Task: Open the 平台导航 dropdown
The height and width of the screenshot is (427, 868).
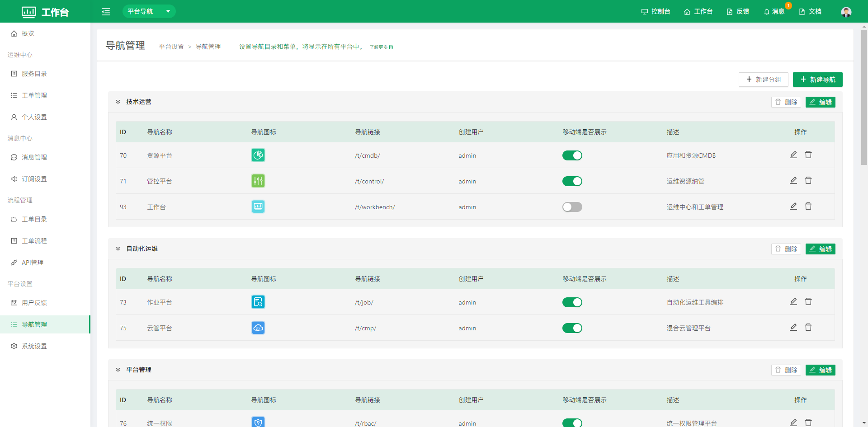Action: pyautogui.click(x=149, y=11)
